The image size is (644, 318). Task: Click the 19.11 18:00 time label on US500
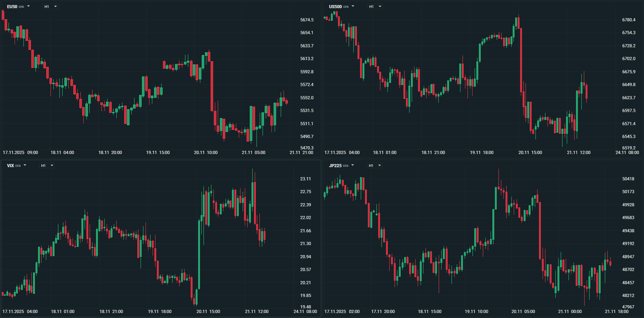pos(482,153)
